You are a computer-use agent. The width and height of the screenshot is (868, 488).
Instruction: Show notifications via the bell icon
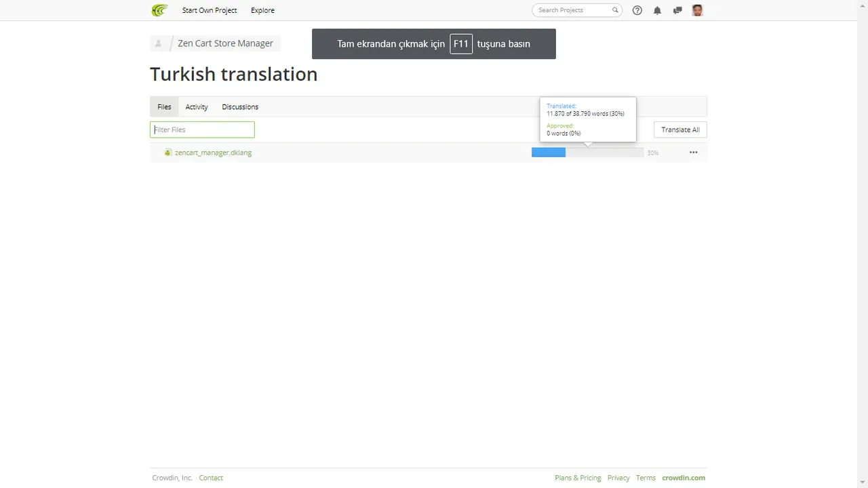click(657, 10)
